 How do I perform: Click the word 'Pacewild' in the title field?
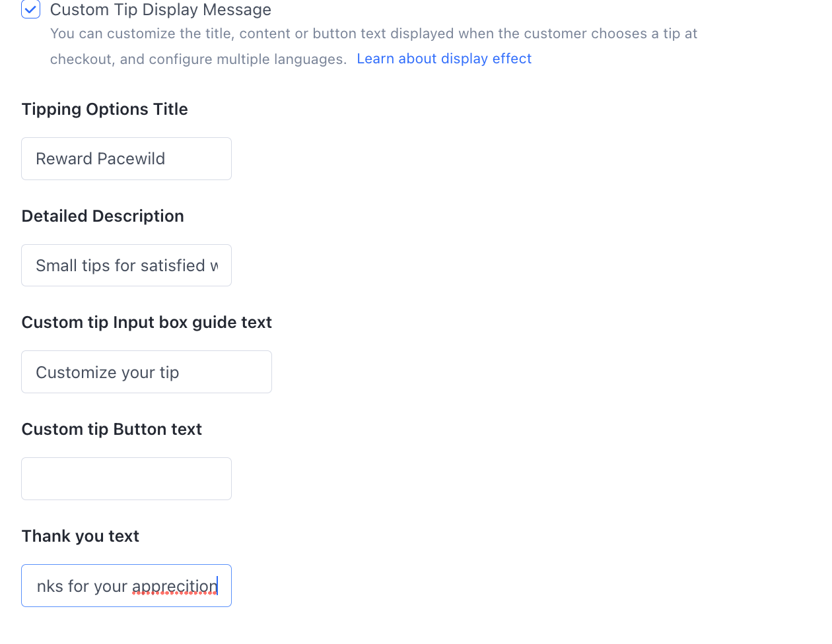point(131,159)
